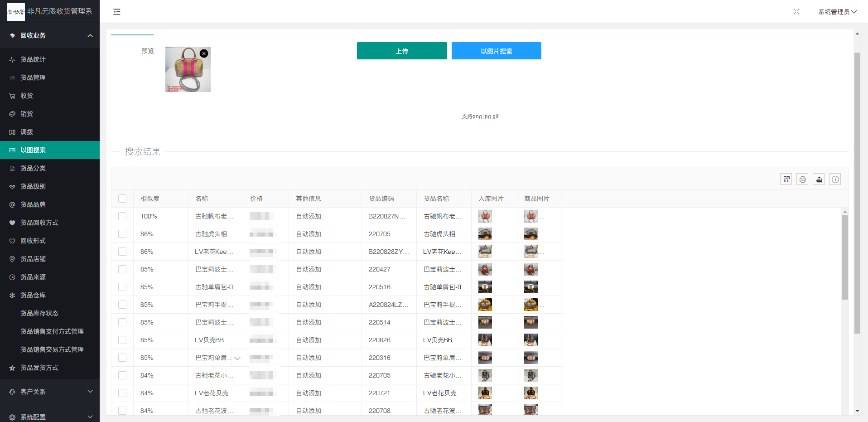Select all rows with header checkbox
This screenshot has width=868, height=422.
click(x=122, y=199)
